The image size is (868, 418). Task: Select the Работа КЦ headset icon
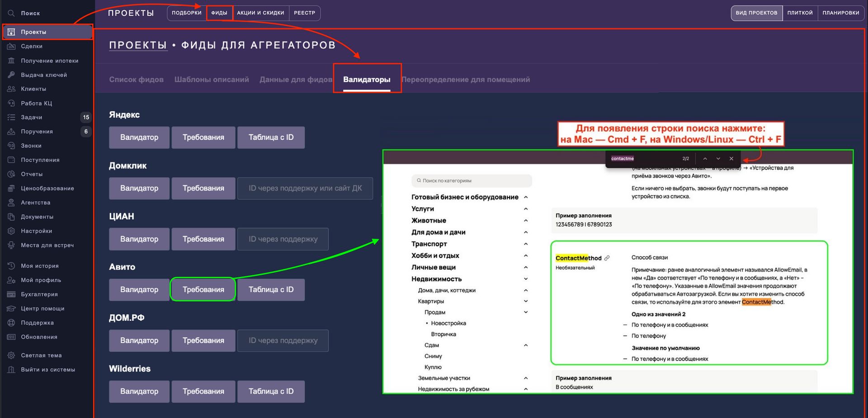tap(11, 103)
